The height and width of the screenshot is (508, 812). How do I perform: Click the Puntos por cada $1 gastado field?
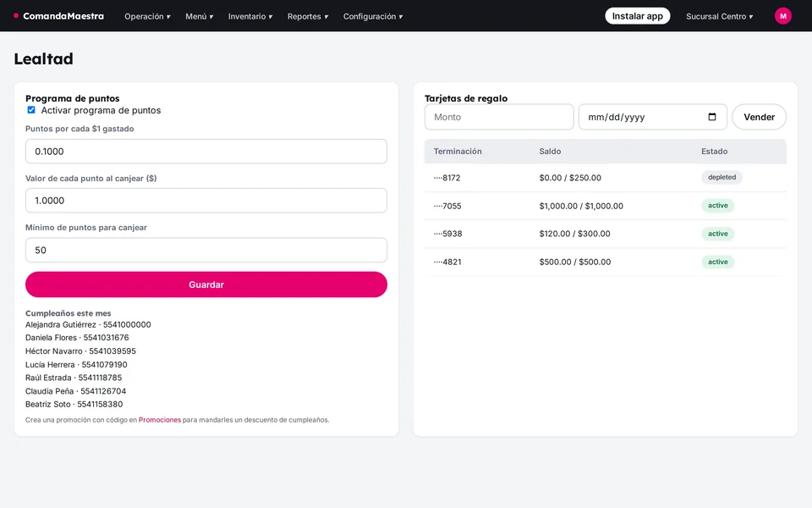click(x=206, y=152)
